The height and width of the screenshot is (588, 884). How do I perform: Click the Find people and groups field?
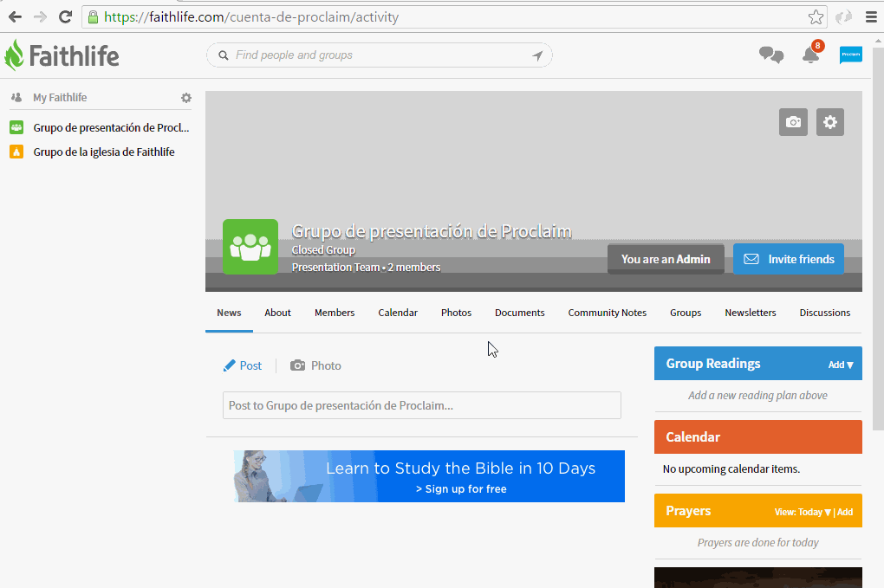(379, 55)
